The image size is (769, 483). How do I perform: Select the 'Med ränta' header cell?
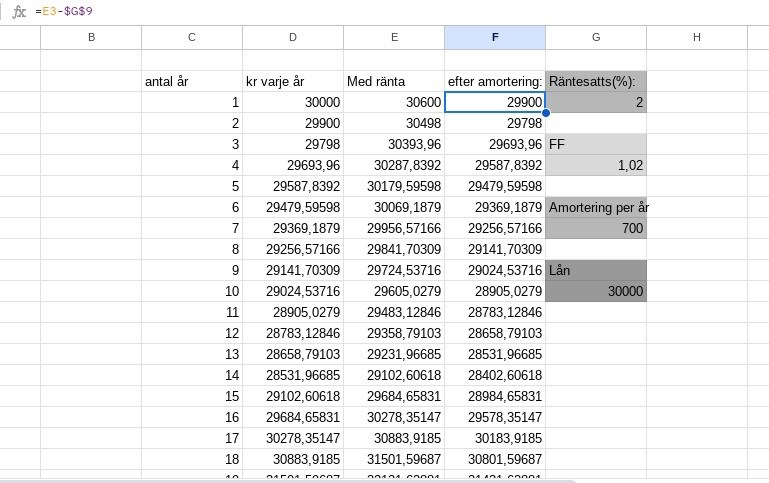click(x=394, y=81)
